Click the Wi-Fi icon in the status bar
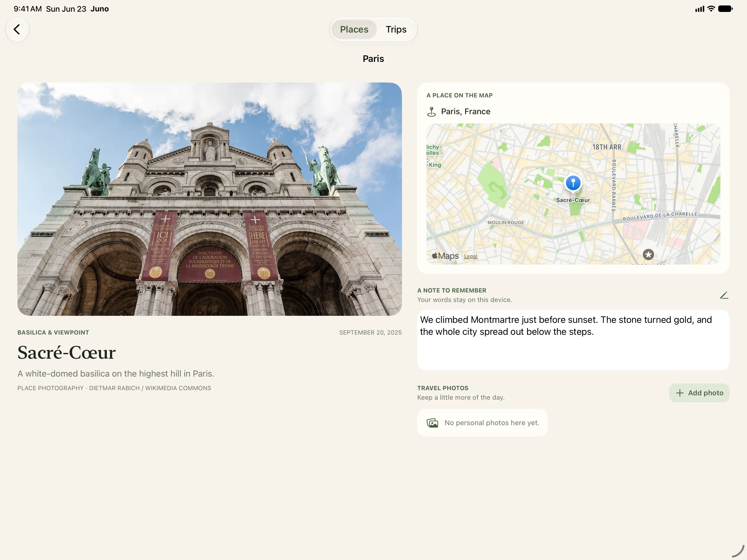Image resolution: width=747 pixels, height=560 pixels. (711, 9)
